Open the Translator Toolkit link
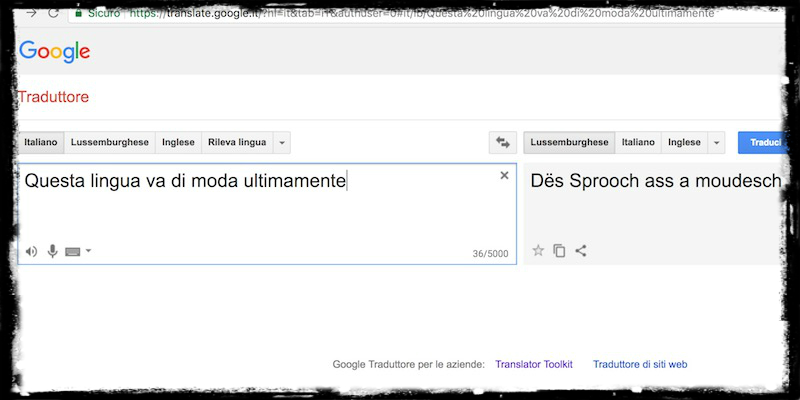This screenshot has width=800, height=400. coord(534,364)
